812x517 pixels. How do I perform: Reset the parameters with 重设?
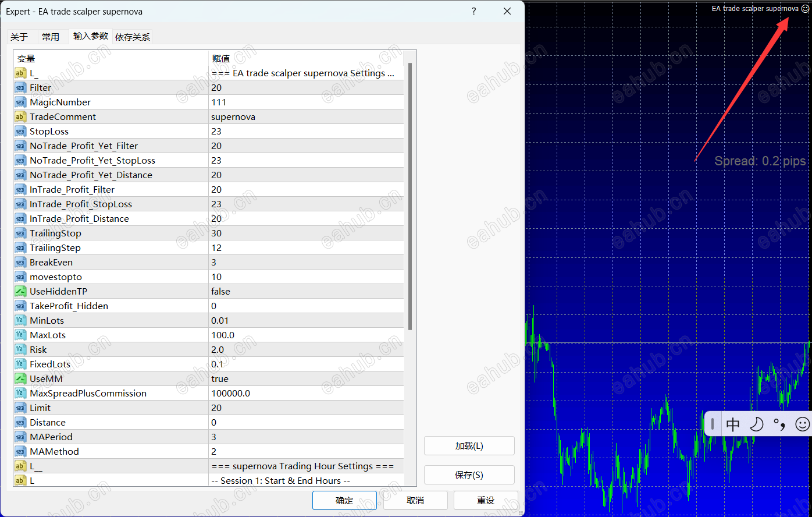point(486,500)
